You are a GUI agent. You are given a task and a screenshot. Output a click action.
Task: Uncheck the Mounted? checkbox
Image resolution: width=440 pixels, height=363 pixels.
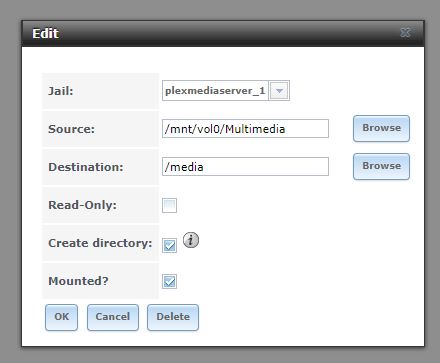point(169,281)
